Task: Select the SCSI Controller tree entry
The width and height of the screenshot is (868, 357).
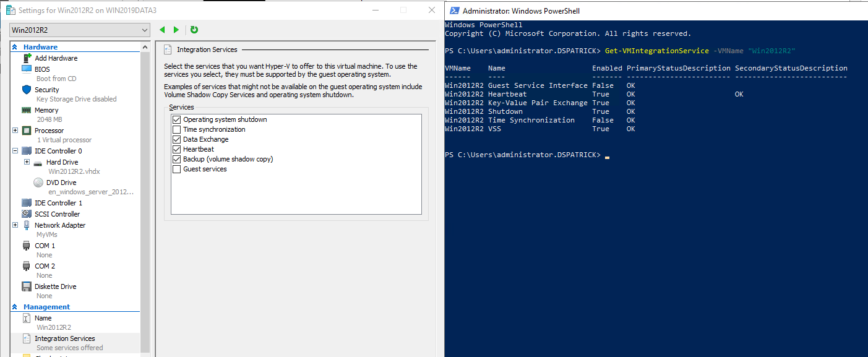Action: pos(58,214)
